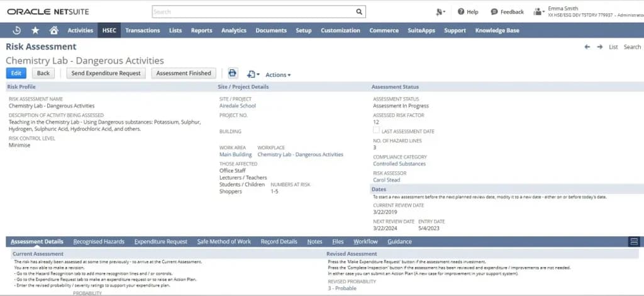Switch to Recognised Hazards tab
The height and width of the screenshot is (296, 644).
[99, 242]
